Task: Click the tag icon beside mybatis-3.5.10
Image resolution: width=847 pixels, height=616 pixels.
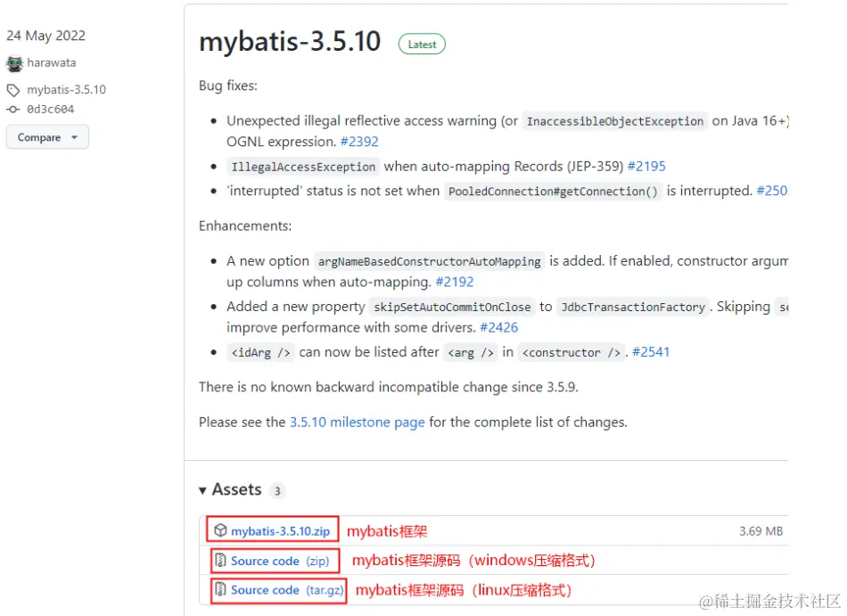Action: [x=13, y=90]
